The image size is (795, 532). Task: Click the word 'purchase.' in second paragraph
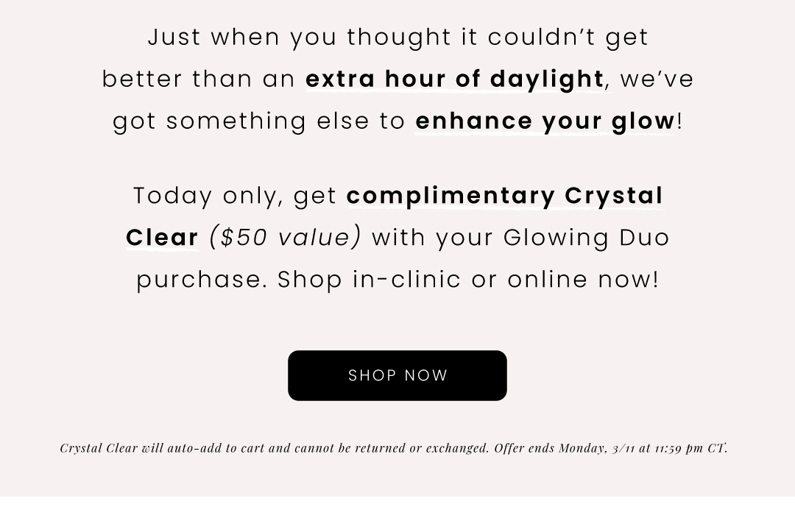202,280
